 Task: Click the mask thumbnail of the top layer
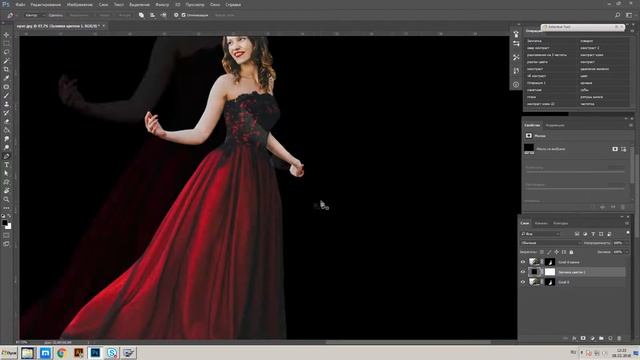coord(550,262)
